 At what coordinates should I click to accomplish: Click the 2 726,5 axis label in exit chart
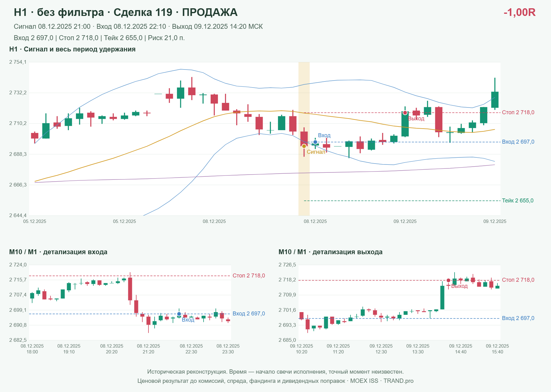pyautogui.click(x=287, y=265)
